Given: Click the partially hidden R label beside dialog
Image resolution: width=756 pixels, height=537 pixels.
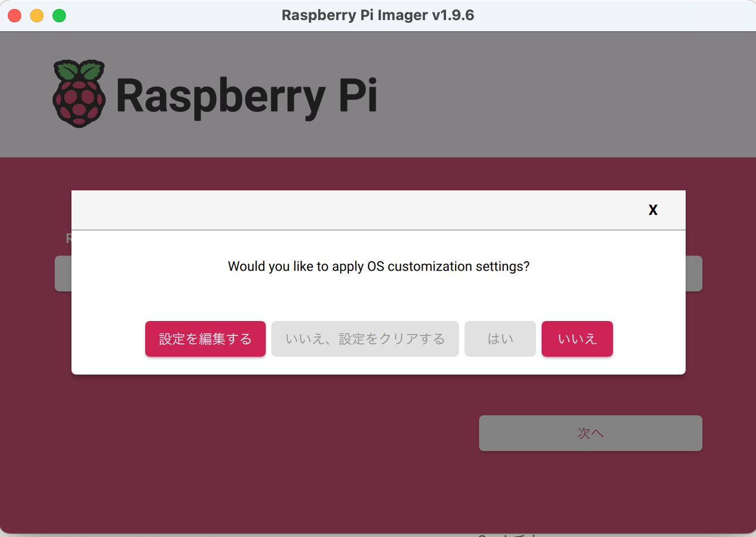Looking at the screenshot, I should [69, 238].
